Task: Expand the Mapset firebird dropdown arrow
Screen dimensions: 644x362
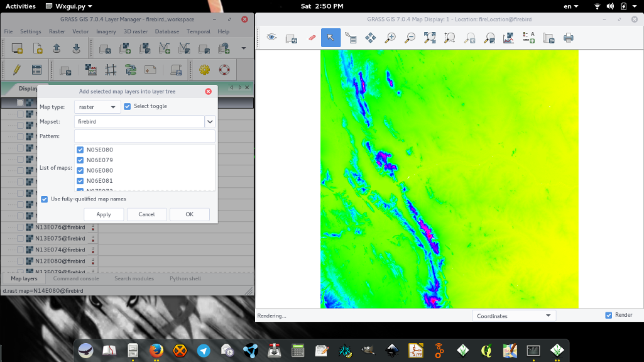Action: (x=210, y=121)
